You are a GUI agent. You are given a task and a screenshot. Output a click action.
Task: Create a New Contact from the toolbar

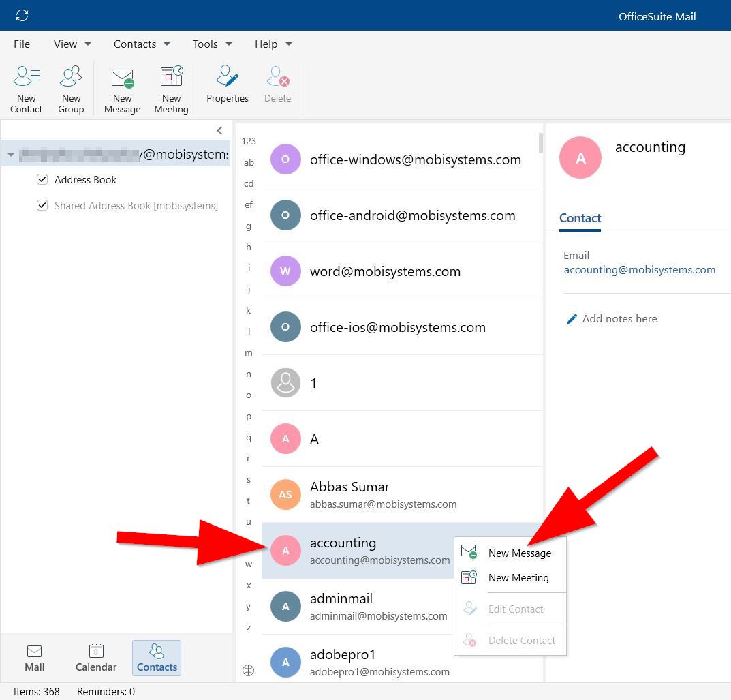26,89
